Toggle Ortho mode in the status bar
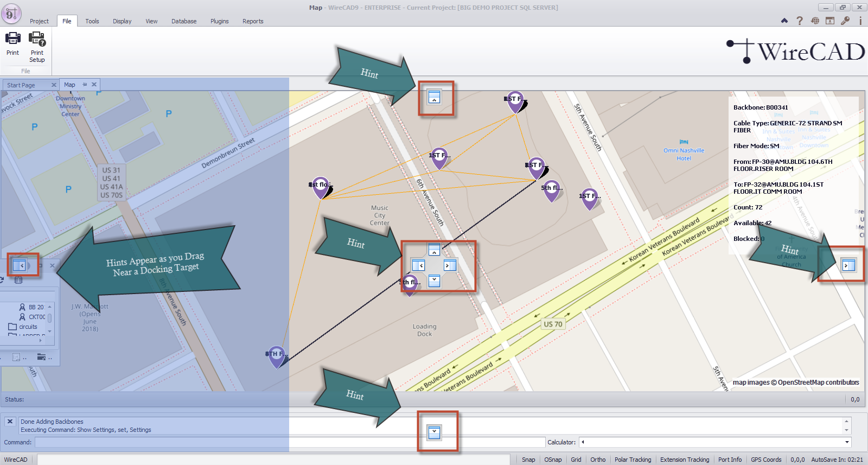Screen dimensions: 868x465 pos(598,460)
